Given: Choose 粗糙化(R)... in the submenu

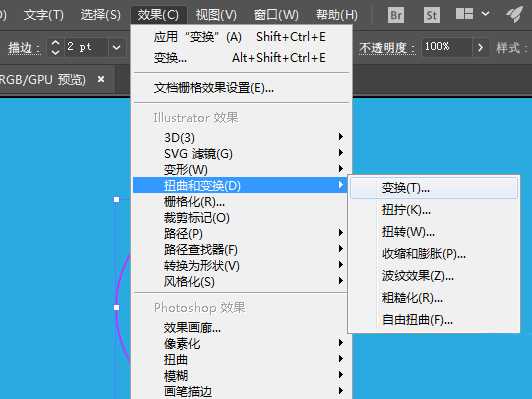Looking at the screenshot, I should pyautogui.click(x=434, y=298).
